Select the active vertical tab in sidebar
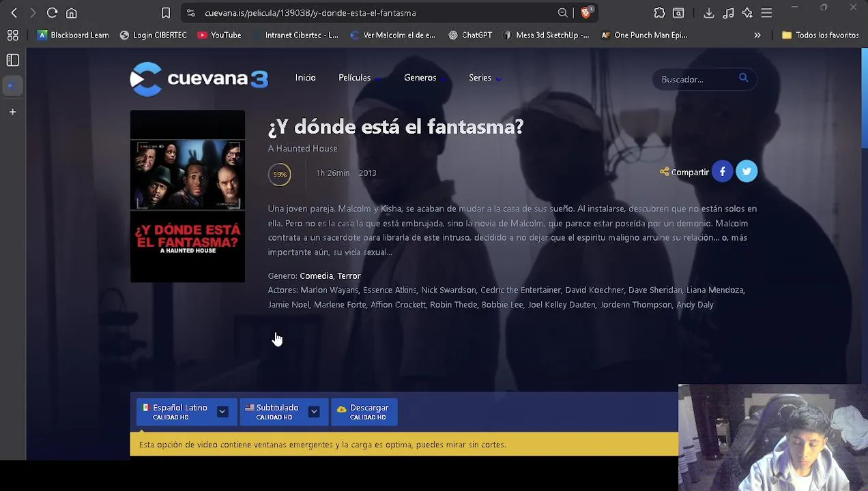Image resolution: width=868 pixels, height=491 pixels. 12,86
